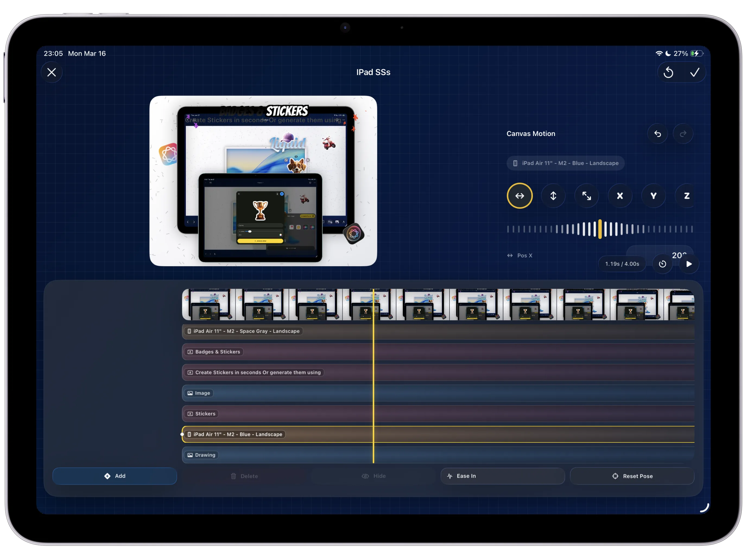Screen dimensions: 747x560
Task: Open the Ease In easing options
Action: [x=502, y=476]
